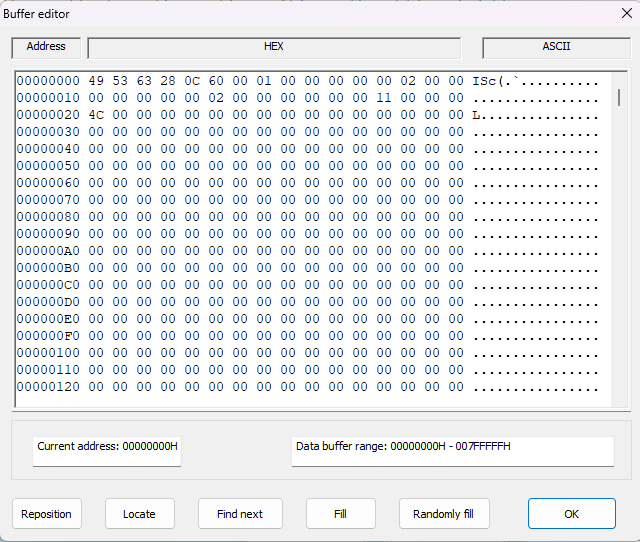Click Find next button
The height and width of the screenshot is (542, 640).
coord(240,513)
